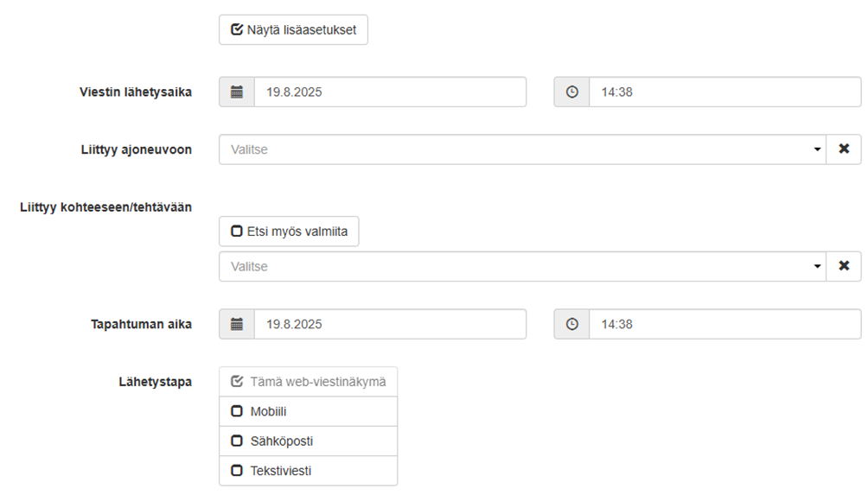Click dropdown arrow in Liittyy ajoneuvoon field
The width and height of the screenshot is (868, 495).
817,149
